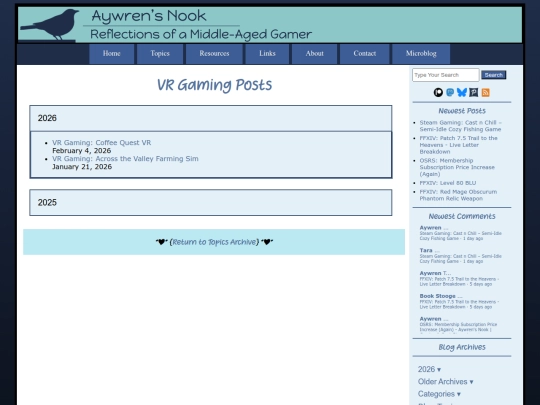This screenshot has width=540, height=405.
Task: Click the Aywren's Nook site title
Action: (x=149, y=16)
